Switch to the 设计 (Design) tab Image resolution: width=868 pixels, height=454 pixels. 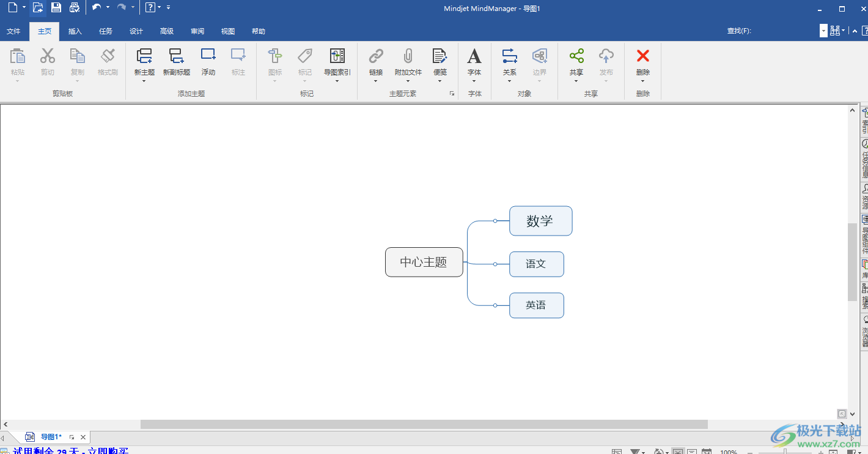[136, 31]
